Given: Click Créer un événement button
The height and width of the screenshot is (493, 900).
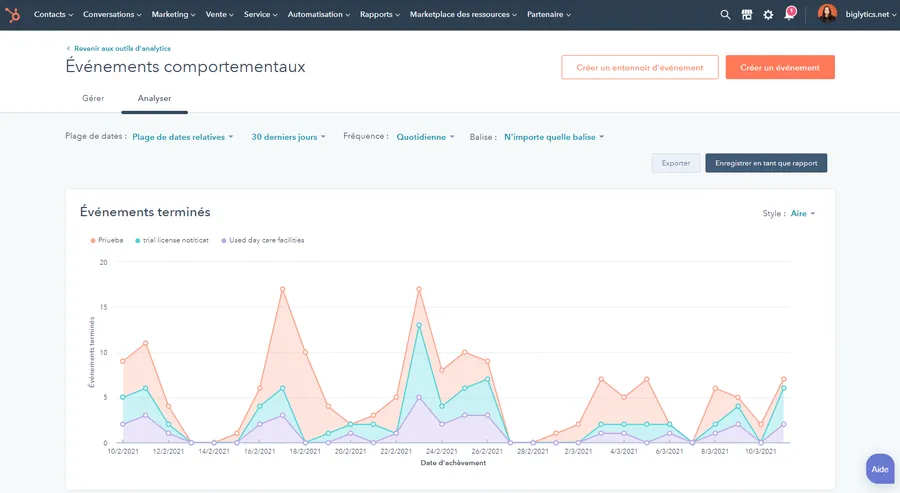Looking at the screenshot, I should [780, 68].
